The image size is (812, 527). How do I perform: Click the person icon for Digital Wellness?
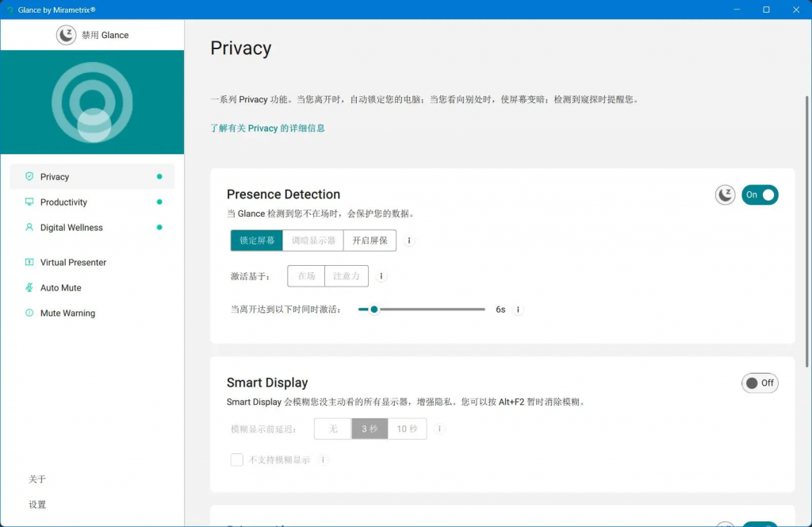point(29,228)
